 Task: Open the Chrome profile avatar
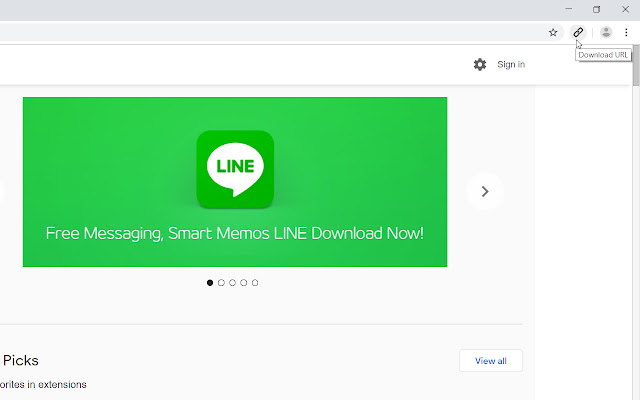[606, 32]
